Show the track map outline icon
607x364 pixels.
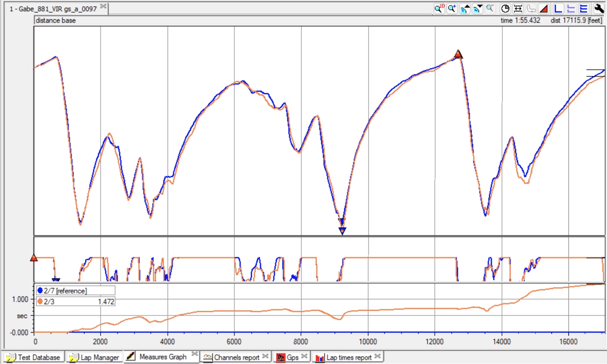531,8
